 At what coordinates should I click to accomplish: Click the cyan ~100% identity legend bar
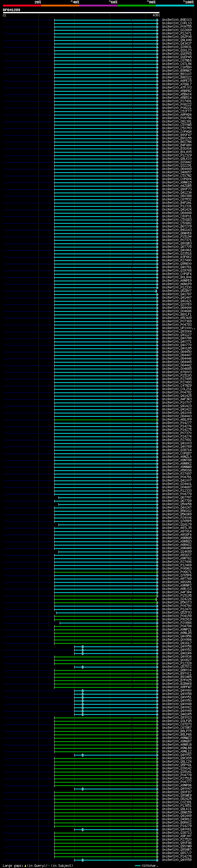[175, 6]
